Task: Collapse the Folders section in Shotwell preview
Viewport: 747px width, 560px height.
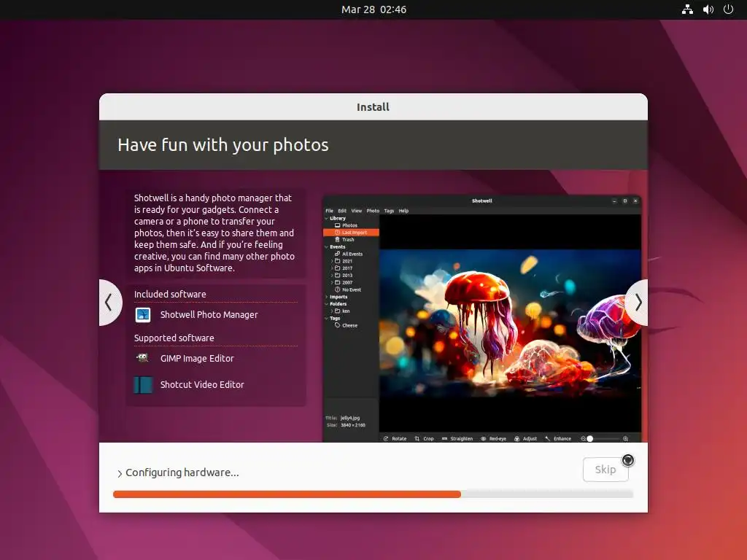Action: click(326, 304)
